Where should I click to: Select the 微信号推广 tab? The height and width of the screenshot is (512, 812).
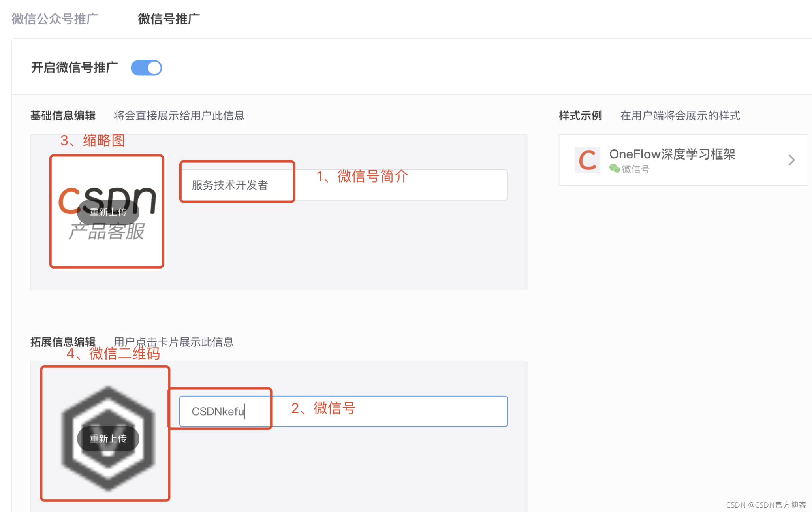(169, 19)
